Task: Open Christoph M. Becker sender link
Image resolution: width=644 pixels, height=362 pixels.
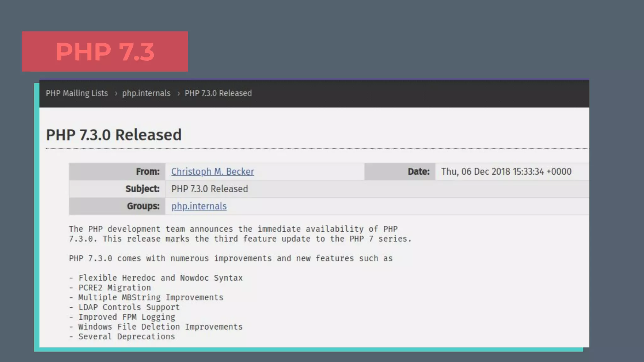Action: point(213,172)
